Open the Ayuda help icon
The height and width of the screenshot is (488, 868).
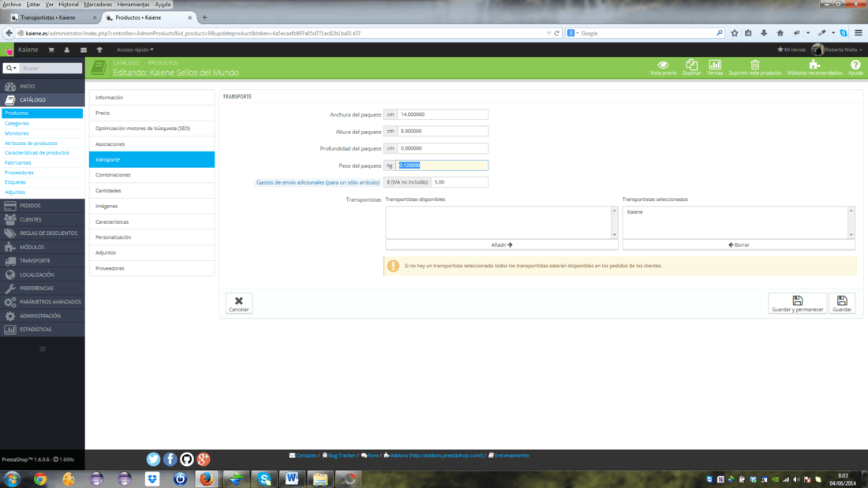855,68
